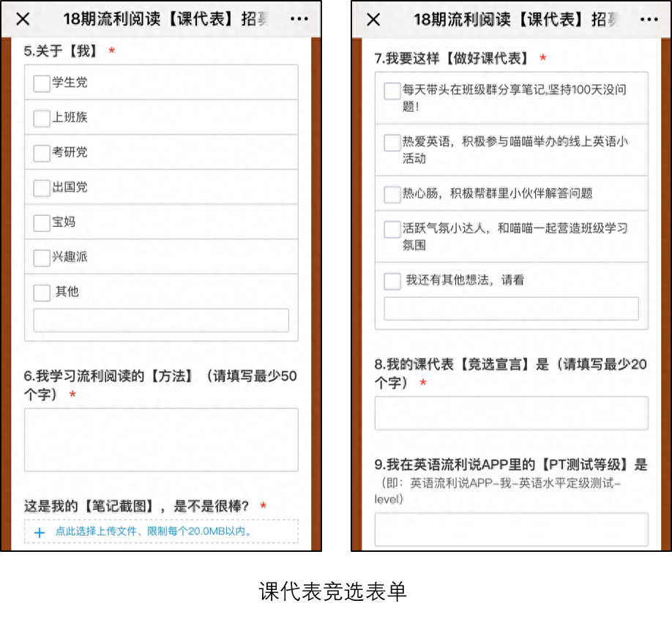Select the 考研党 checkbox
Image resolution: width=672 pixels, height=617 pixels.
(x=42, y=153)
